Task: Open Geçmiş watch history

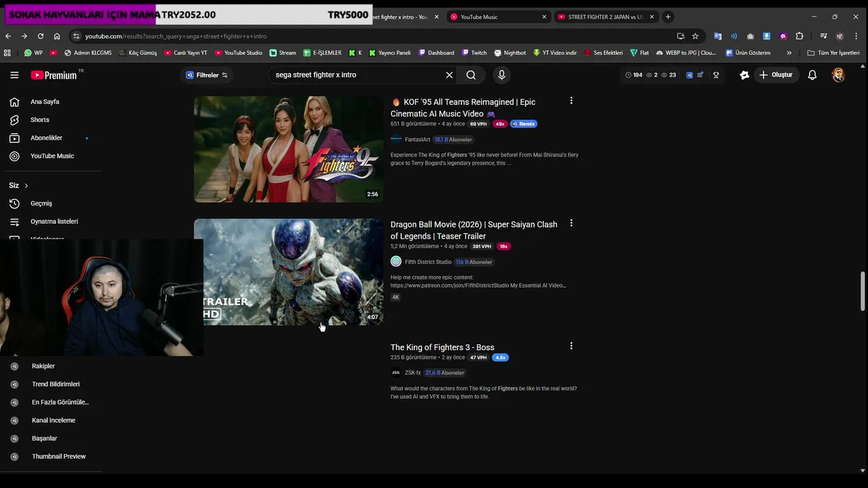Action: (x=41, y=203)
